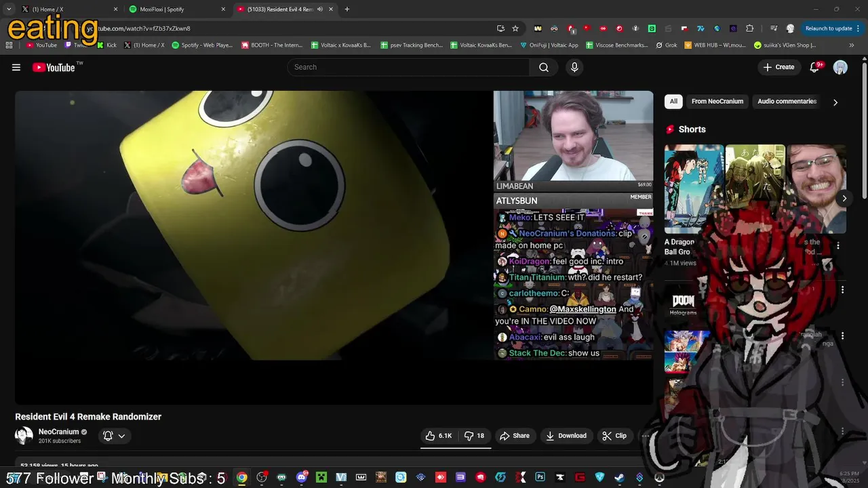Dislike the video with thumbs down

point(473,436)
